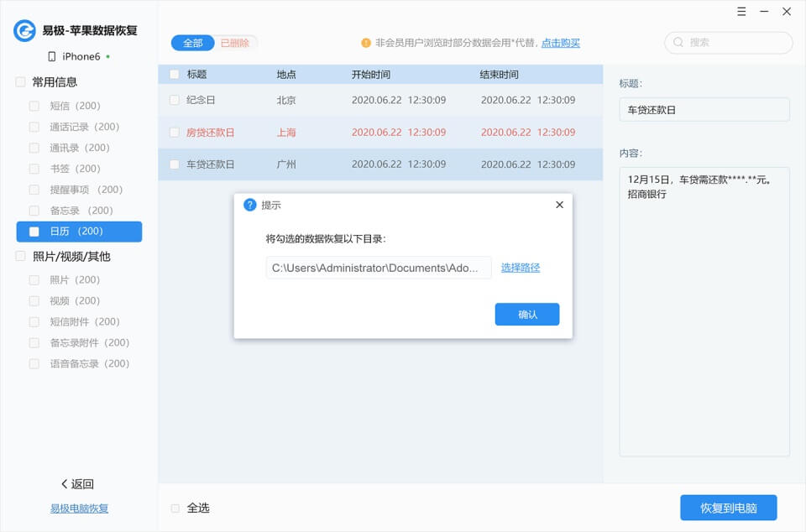This screenshot has width=806, height=532.
Task: Close the 提示 dialog with X
Action: (559, 205)
